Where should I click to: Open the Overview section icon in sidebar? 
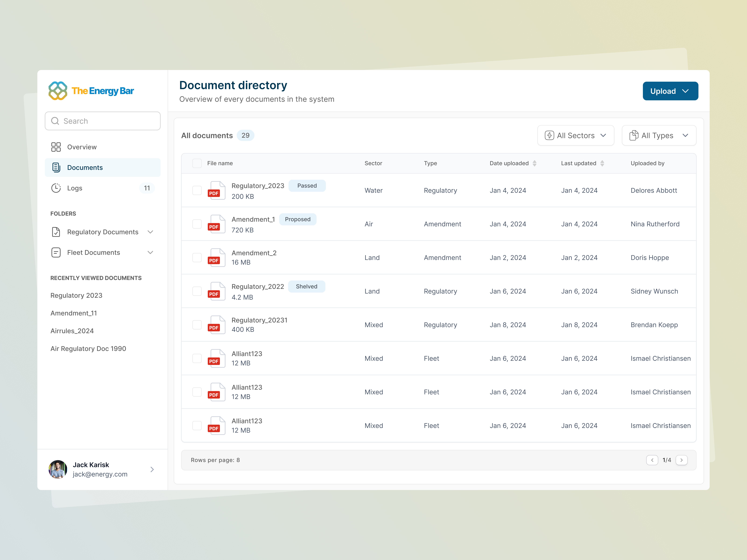56,147
